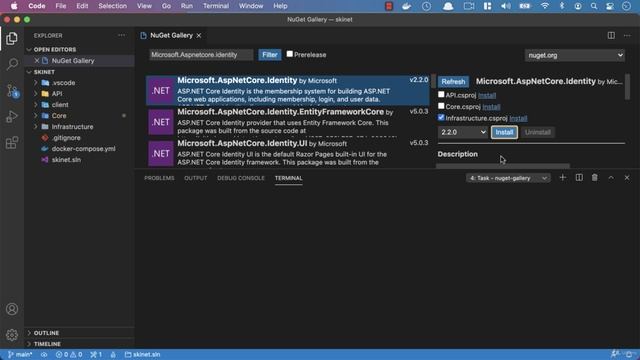
Task: Click the Refresh button
Action: (453, 82)
